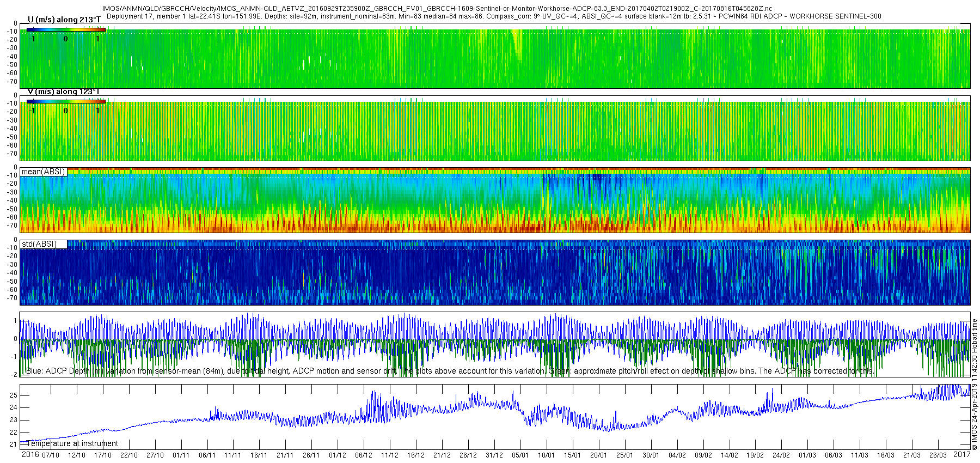Click the '09/02' date tick label
The image size is (980, 463).
[x=703, y=455]
